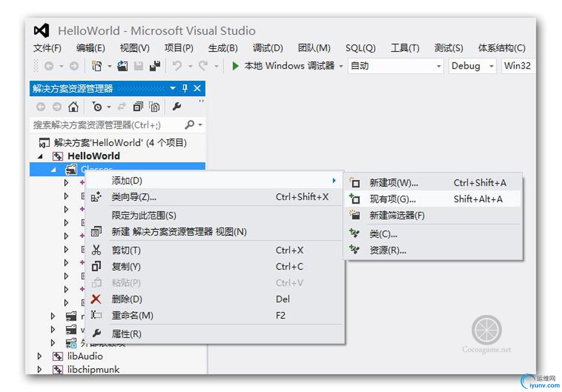
Task: Choose 剪切(T) in the context menu
Action: coord(215,250)
